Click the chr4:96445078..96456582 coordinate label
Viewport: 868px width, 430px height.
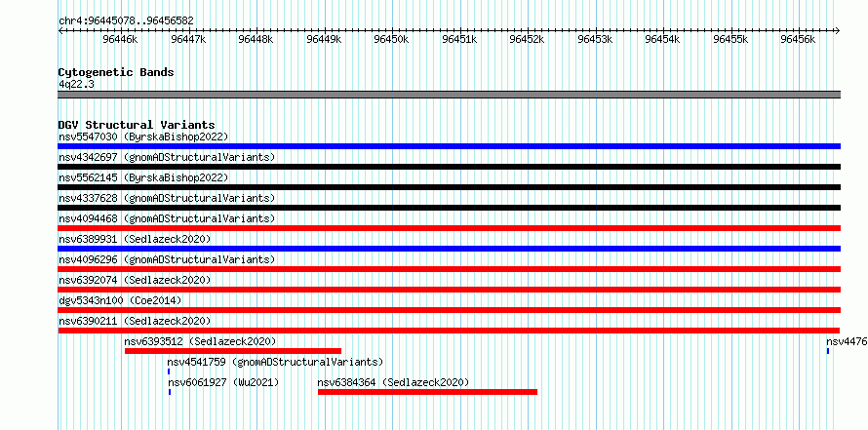point(126,21)
